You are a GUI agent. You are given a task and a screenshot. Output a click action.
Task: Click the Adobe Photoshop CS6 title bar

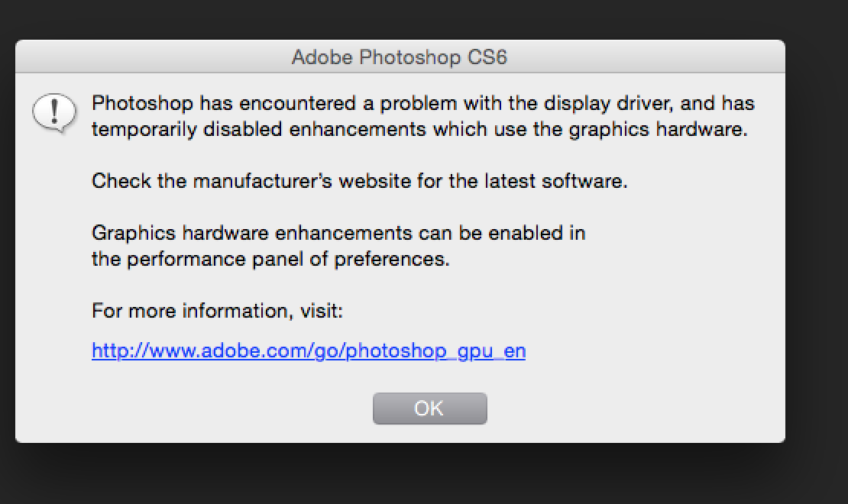pos(400,57)
